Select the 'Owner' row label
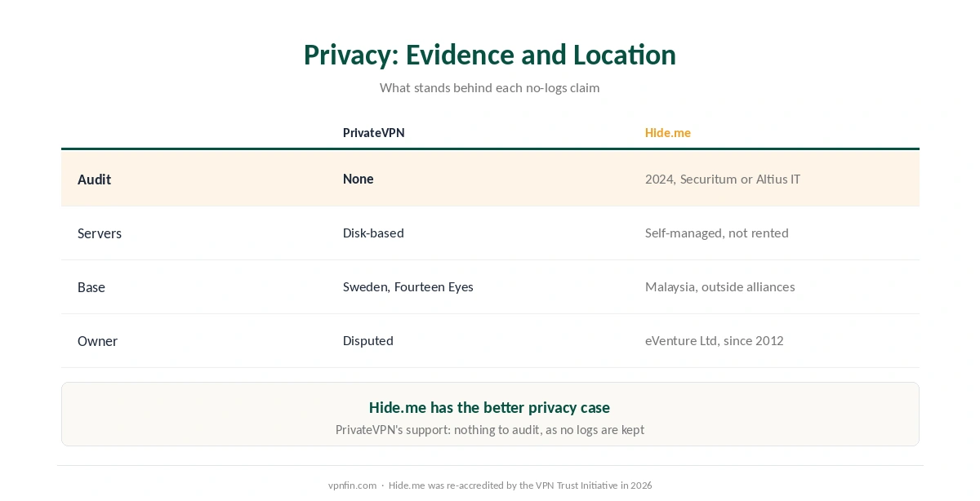The image size is (980, 501). [97, 341]
